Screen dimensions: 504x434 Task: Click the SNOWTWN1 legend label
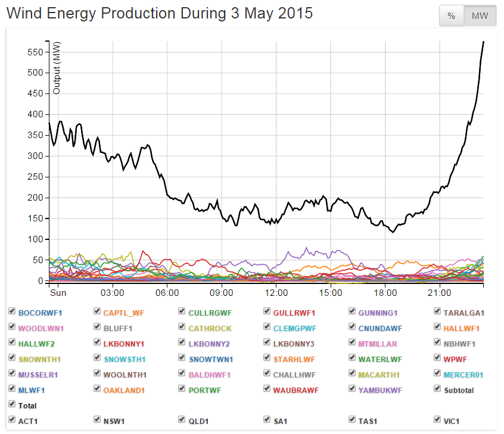click(211, 359)
